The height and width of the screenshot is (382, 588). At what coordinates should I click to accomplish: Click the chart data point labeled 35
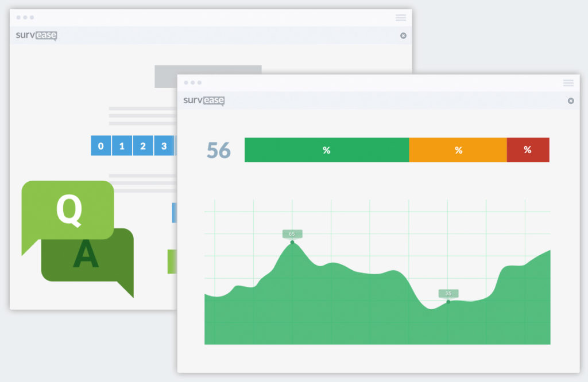pyautogui.click(x=448, y=302)
